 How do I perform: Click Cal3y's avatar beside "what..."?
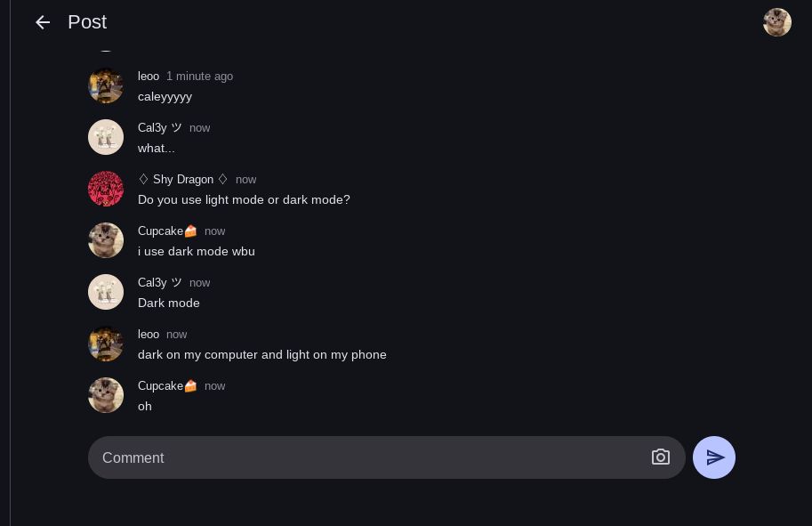pos(106,137)
